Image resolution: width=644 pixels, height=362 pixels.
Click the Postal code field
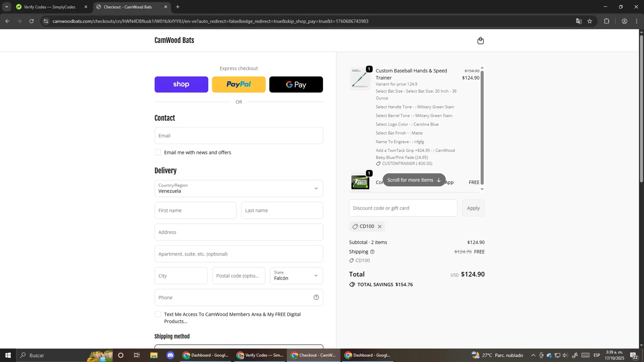pyautogui.click(x=239, y=276)
